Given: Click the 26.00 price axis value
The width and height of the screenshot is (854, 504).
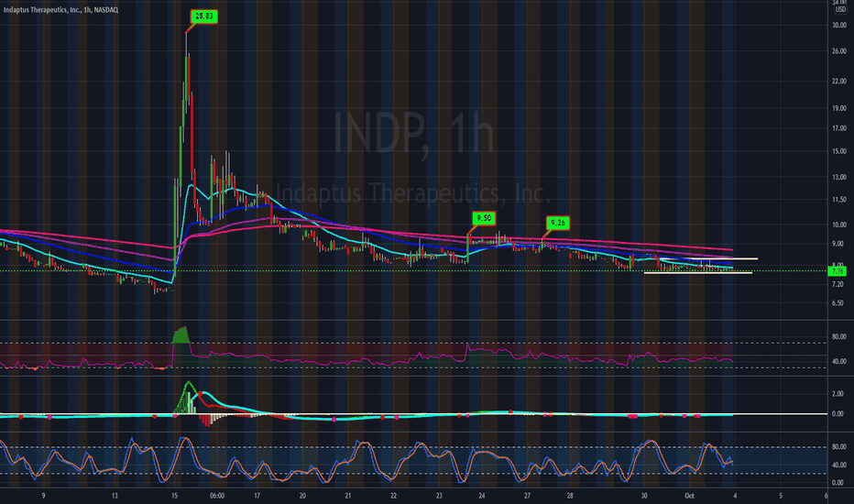Looking at the screenshot, I should coord(838,51).
